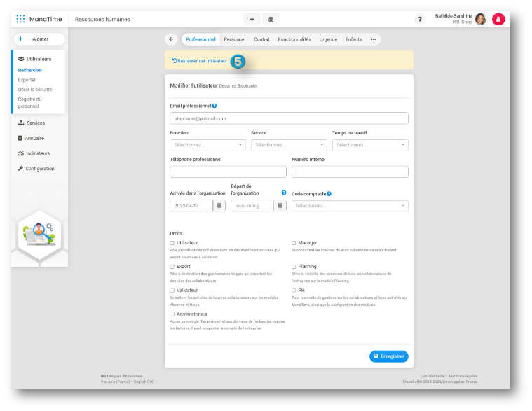The image size is (532, 411).
Task: Toggle the Administrateur rights checkbox
Action: [172, 314]
